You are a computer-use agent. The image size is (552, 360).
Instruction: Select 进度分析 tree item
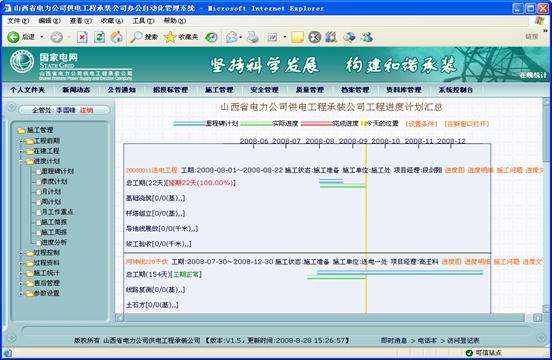click(x=54, y=243)
